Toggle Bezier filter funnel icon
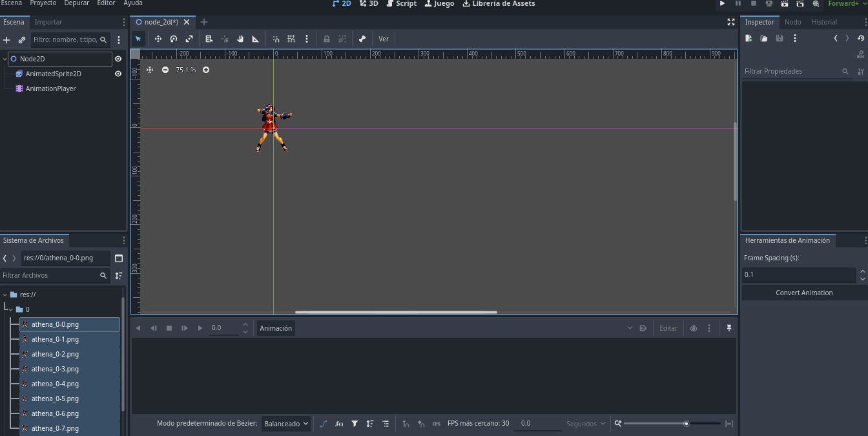868x436 pixels. [355, 424]
